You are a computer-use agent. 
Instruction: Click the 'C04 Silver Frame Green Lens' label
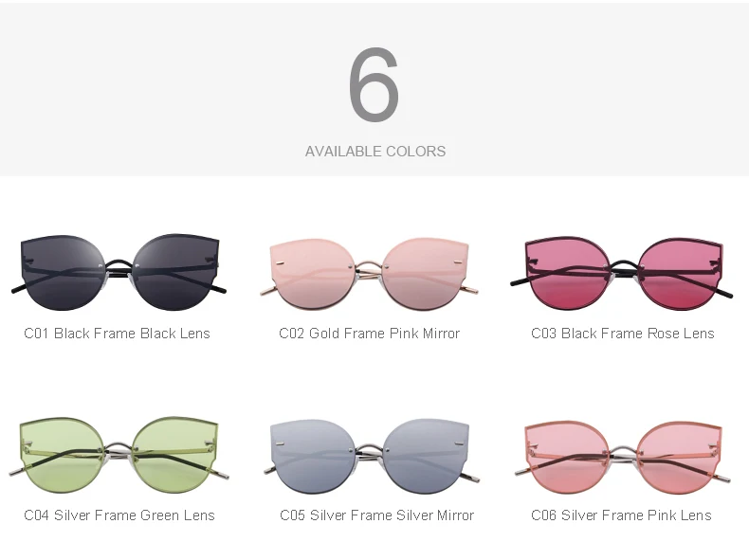pos(119,515)
